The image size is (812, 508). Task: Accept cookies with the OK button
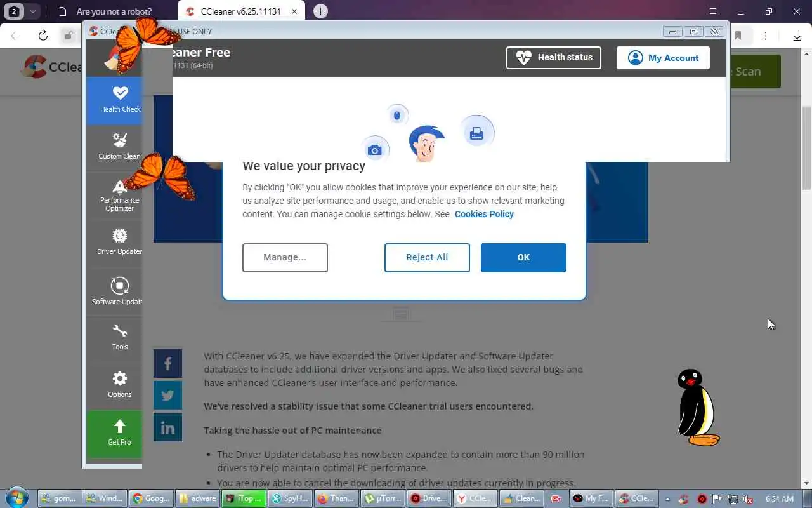click(523, 257)
